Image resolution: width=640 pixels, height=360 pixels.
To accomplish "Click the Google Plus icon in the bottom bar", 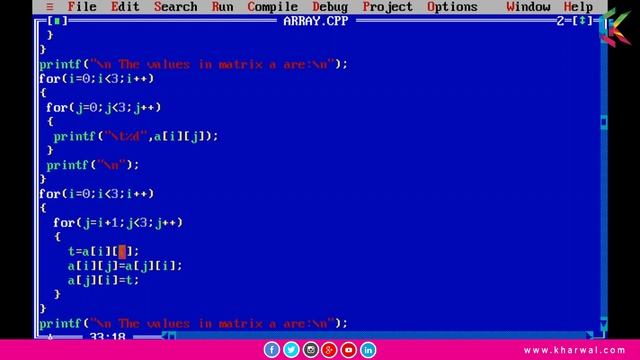I will (x=329, y=350).
